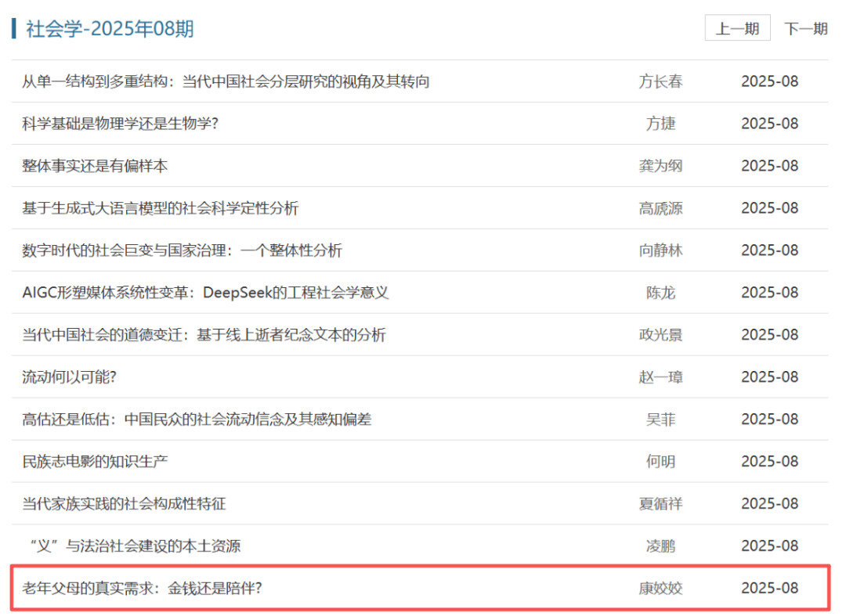Open article 高估还是低估 社会流动信念
Image resolution: width=846 pixels, height=616 pixels.
pos(197,419)
